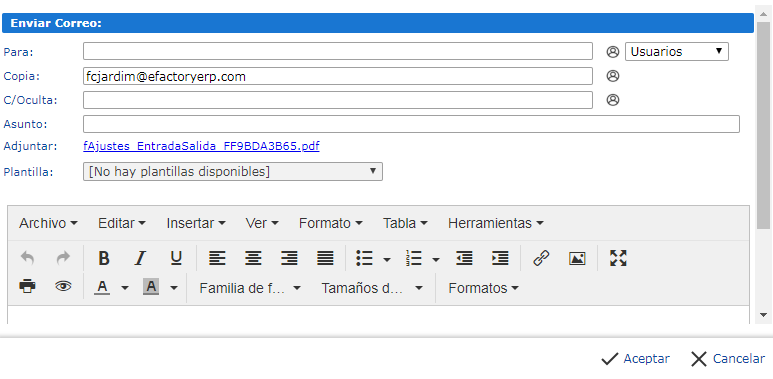Apply the background color button

[x=151, y=287]
